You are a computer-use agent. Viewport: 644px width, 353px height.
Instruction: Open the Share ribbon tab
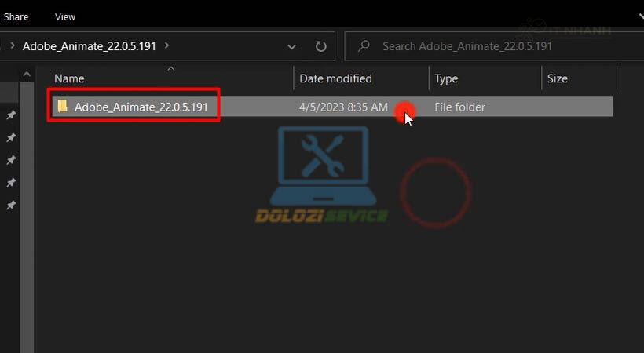click(16, 16)
